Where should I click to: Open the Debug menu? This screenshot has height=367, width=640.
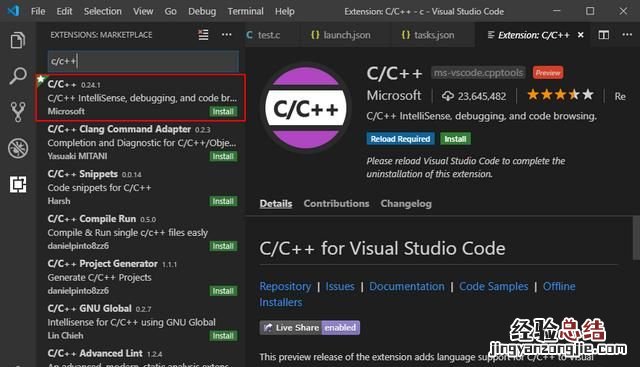202,11
